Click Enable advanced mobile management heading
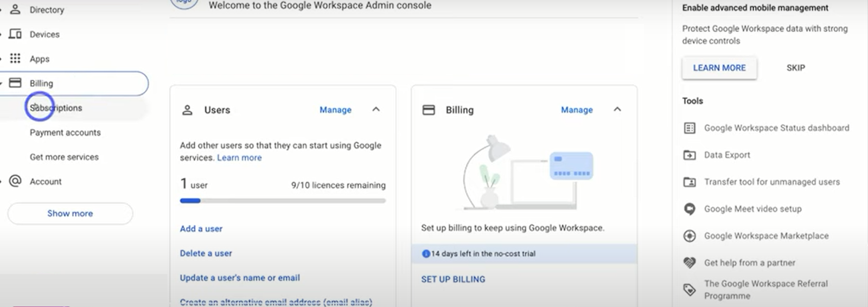The height and width of the screenshot is (307, 868). 755,8
